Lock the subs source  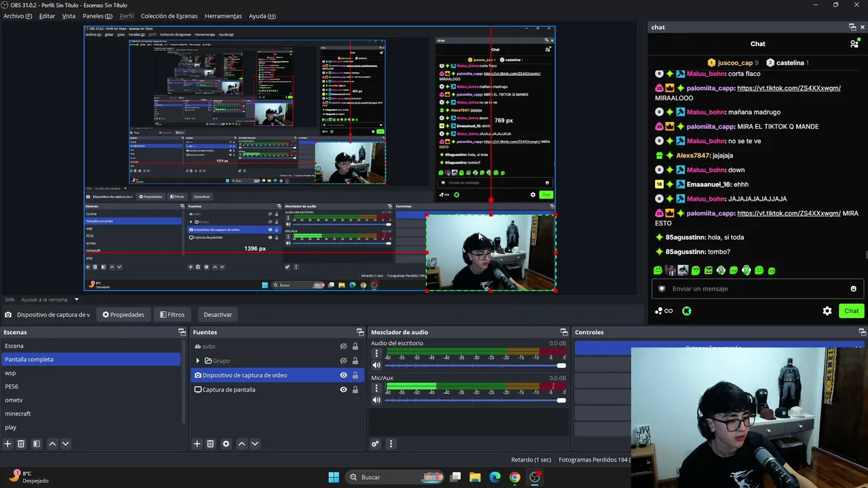click(355, 346)
